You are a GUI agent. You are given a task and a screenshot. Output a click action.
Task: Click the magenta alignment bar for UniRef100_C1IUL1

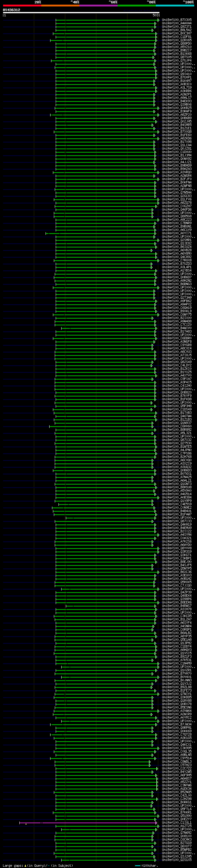coord(88,822)
